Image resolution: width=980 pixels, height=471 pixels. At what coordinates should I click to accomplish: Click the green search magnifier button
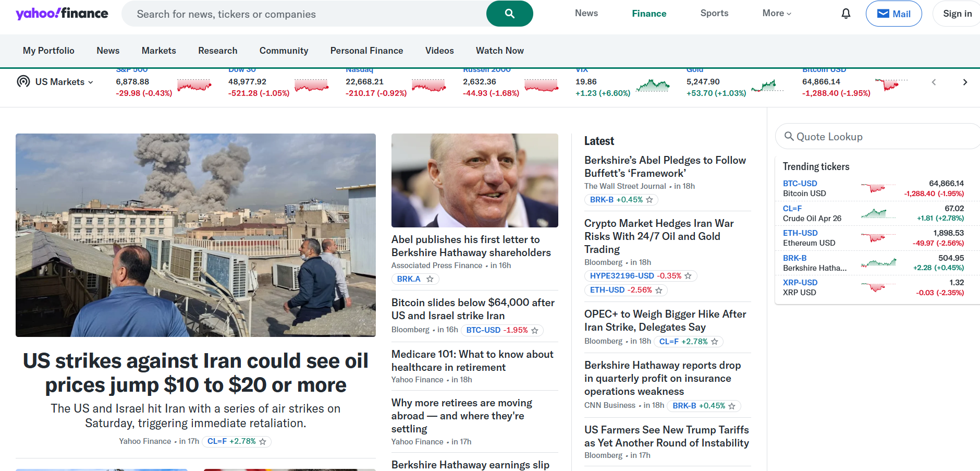tap(509, 14)
